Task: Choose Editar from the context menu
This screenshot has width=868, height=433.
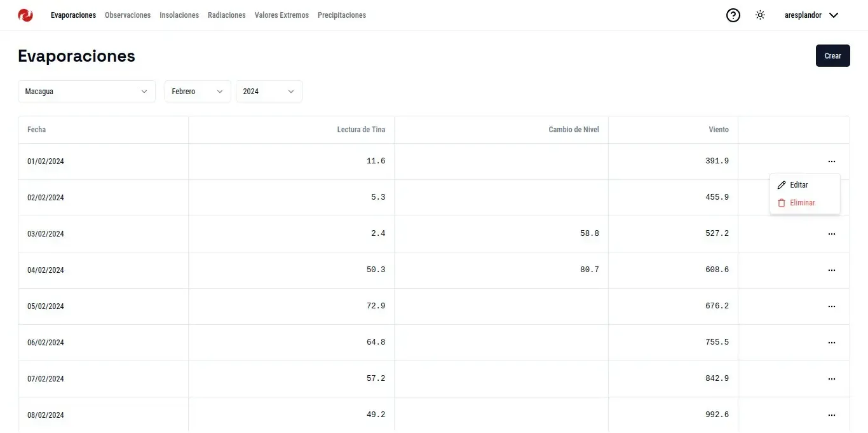Action: [x=799, y=185]
